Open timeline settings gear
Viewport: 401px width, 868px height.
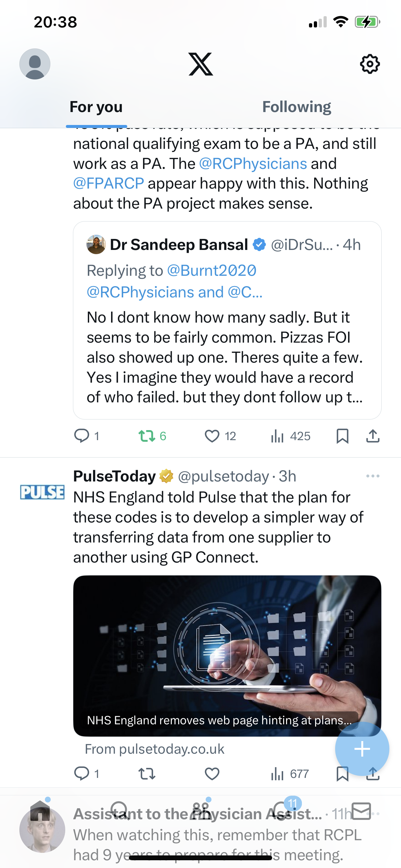(x=370, y=64)
